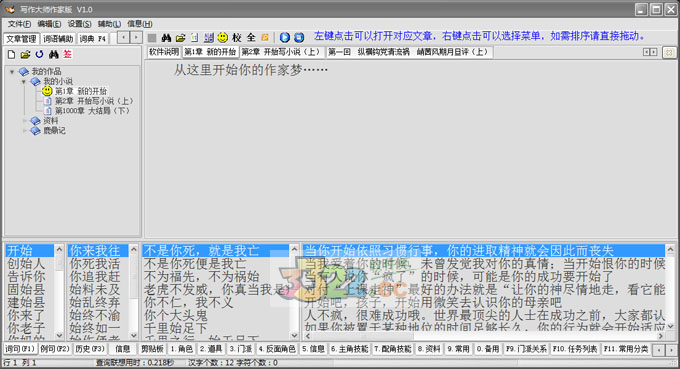Select 第1000章 大结局（下） in the tree

(x=92, y=111)
